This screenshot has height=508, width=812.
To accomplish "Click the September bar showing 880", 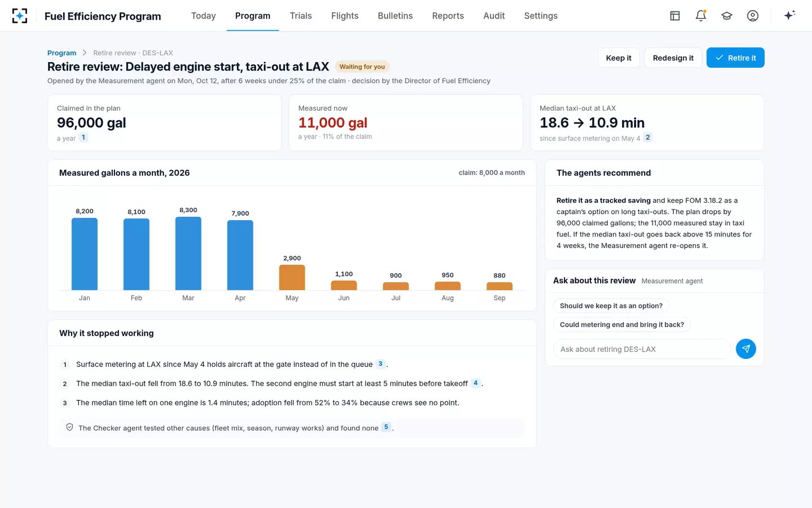I will coord(500,286).
